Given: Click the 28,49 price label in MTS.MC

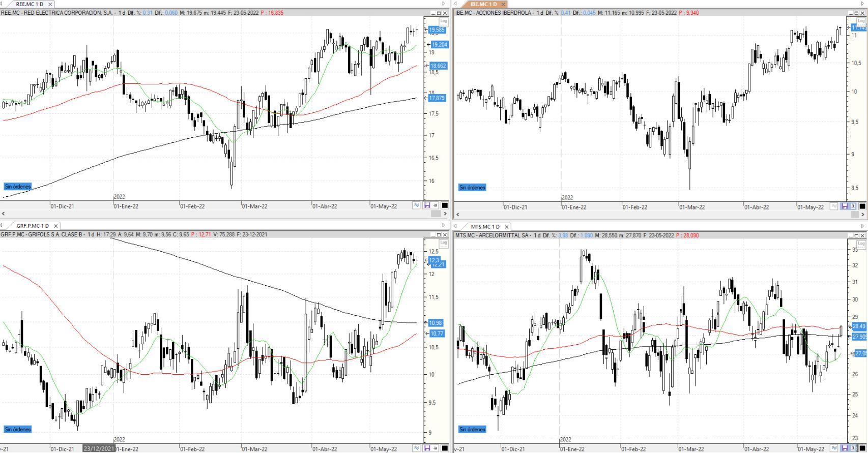Looking at the screenshot, I should (x=859, y=326).
